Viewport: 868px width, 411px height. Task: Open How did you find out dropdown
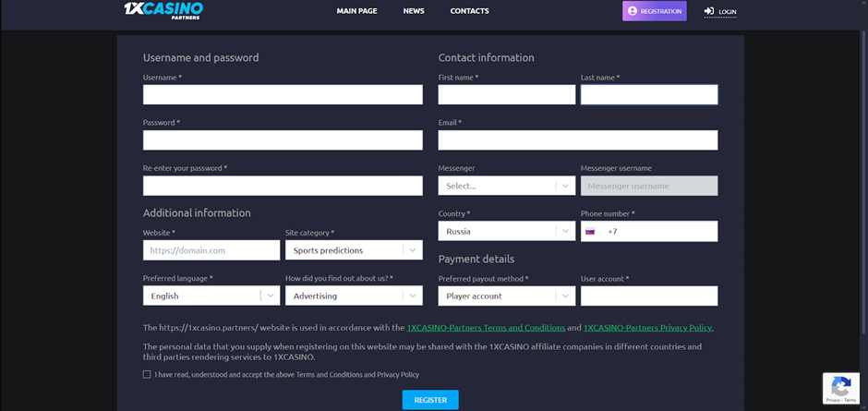pos(354,296)
